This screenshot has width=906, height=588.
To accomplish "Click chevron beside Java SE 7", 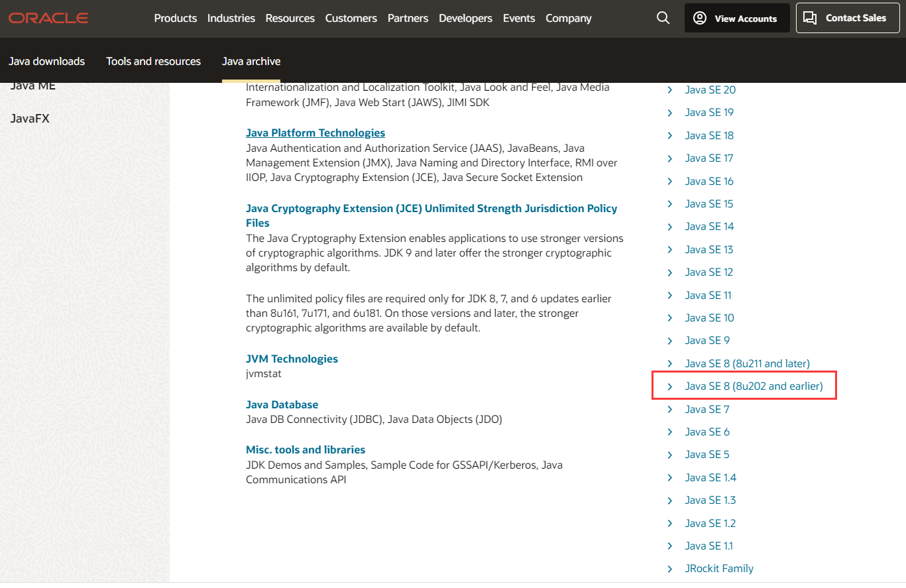I will [670, 409].
